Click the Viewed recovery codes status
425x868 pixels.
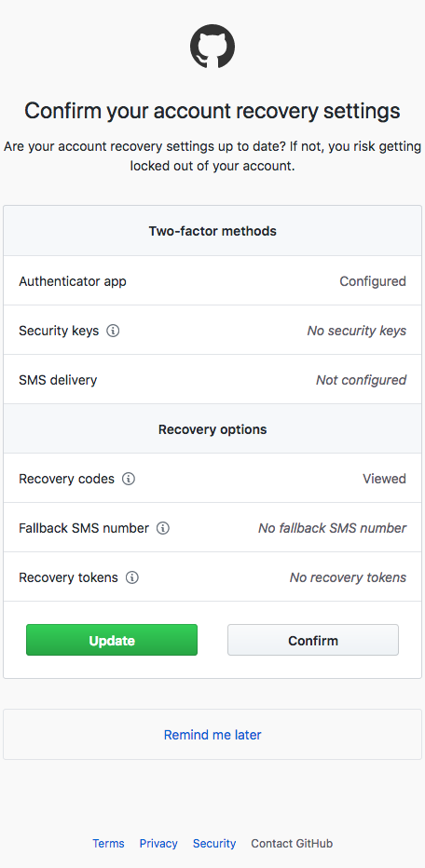click(x=385, y=479)
